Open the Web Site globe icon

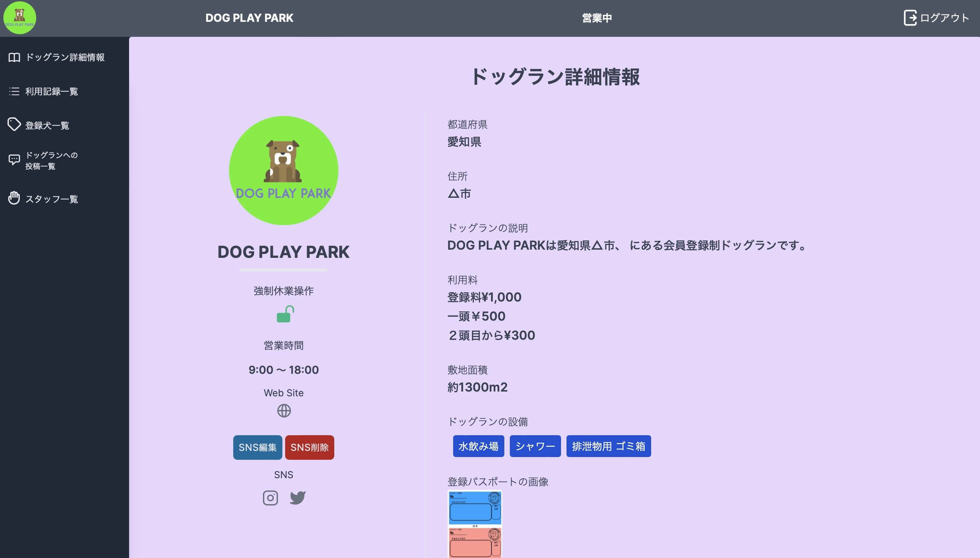tap(283, 411)
